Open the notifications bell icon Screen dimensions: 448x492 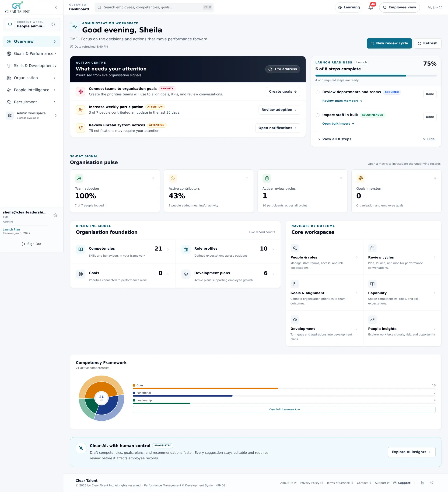[x=371, y=7]
